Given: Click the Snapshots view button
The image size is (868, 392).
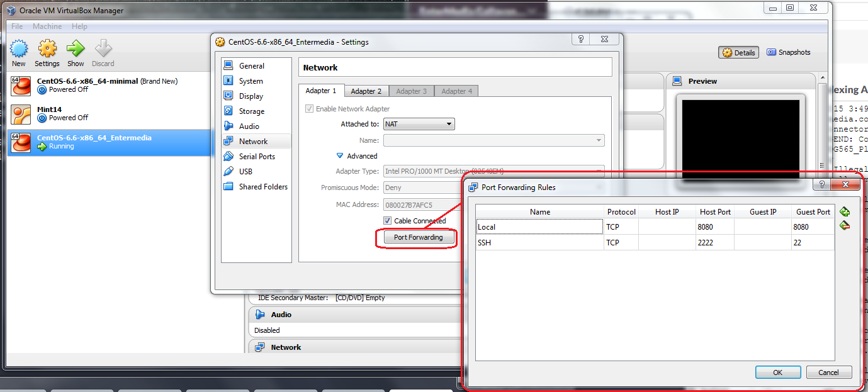Looking at the screenshot, I should (x=789, y=52).
